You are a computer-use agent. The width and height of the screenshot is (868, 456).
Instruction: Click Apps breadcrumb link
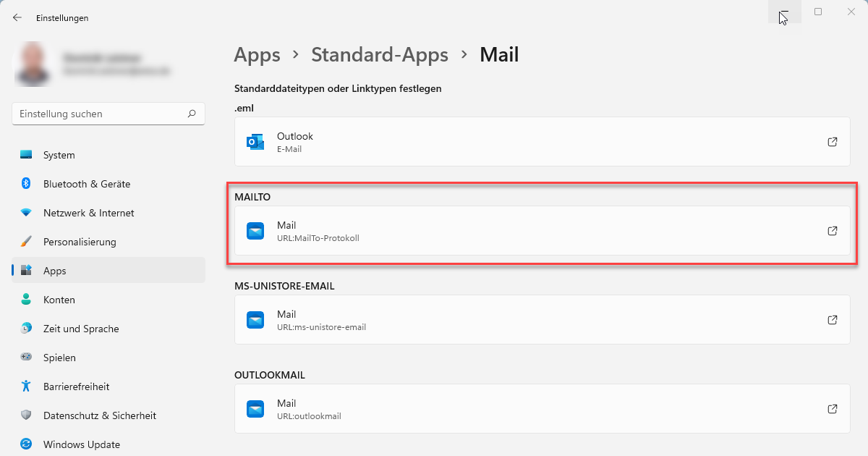pos(257,55)
